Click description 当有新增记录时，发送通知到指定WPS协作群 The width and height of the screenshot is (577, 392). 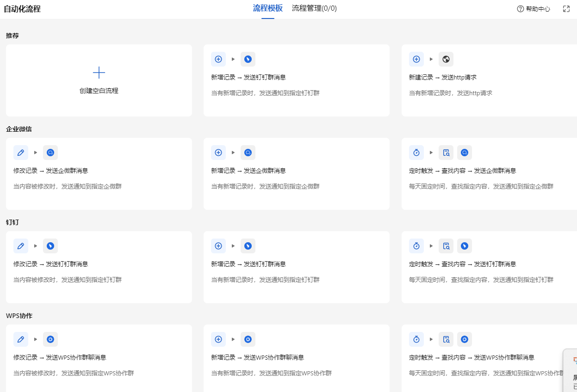(x=272, y=373)
